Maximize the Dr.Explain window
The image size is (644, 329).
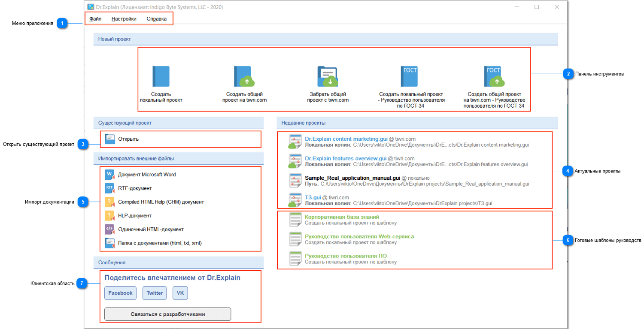coord(537,7)
